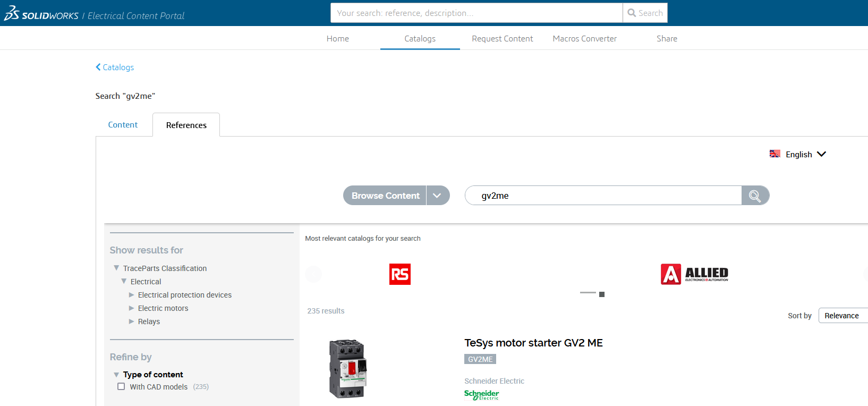This screenshot has height=406, width=868.
Task: Expand Electrical protection devices tree node
Action: click(x=131, y=295)
